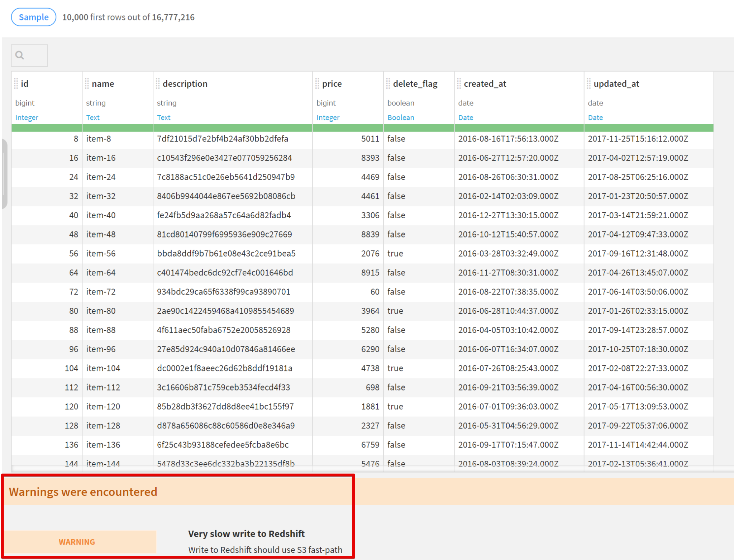Click the Sample button

point(34,17)
